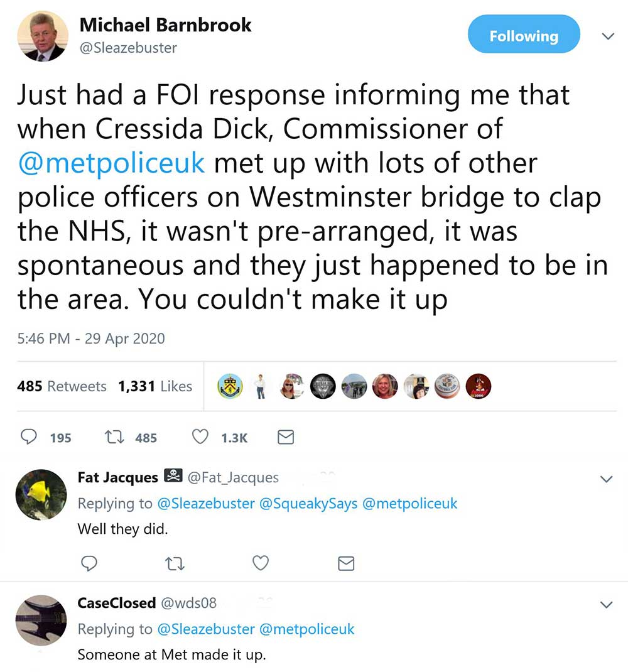Expand options menu on Fat Jacques' reply
The image size is (628, 672).
pyautogui.click(x=607, y=479)
